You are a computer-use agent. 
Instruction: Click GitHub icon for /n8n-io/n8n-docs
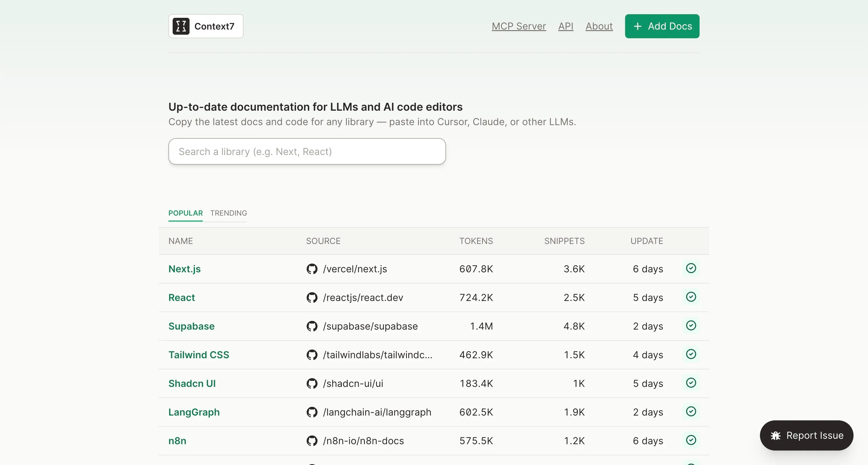coord(312,441)
